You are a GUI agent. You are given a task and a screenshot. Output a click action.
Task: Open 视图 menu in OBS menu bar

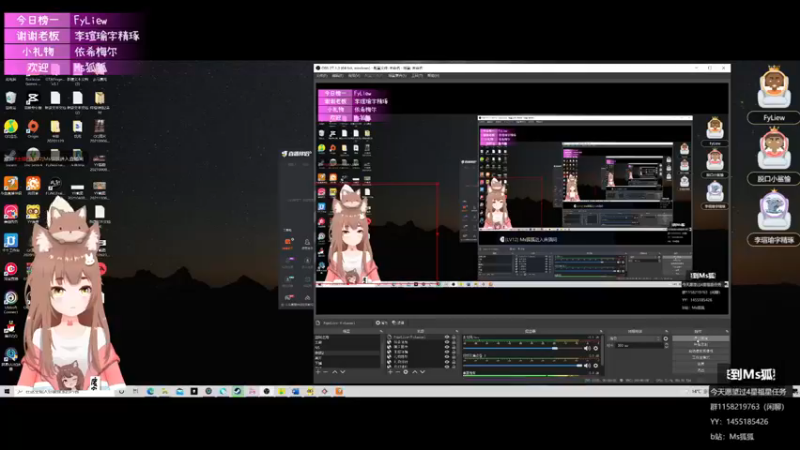(x=354, y=76)
